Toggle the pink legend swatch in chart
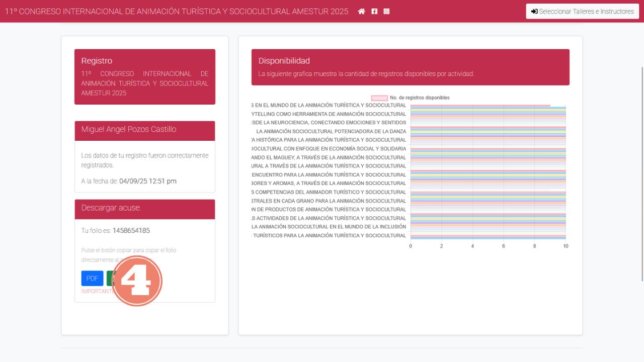This screenshot has height=362, width=644. click(379, 98)
